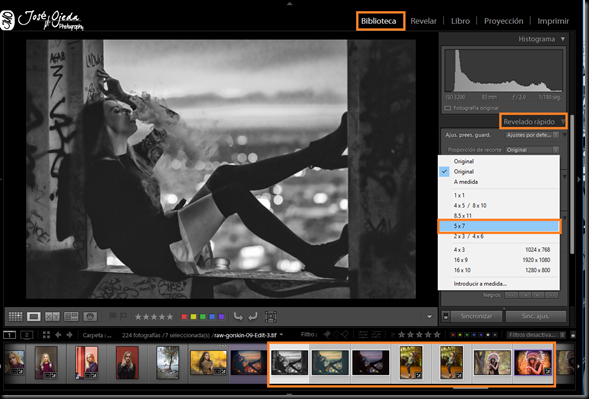Go back using filmstrip left arrow
589x399 pixels.
(x=58, y=334)
